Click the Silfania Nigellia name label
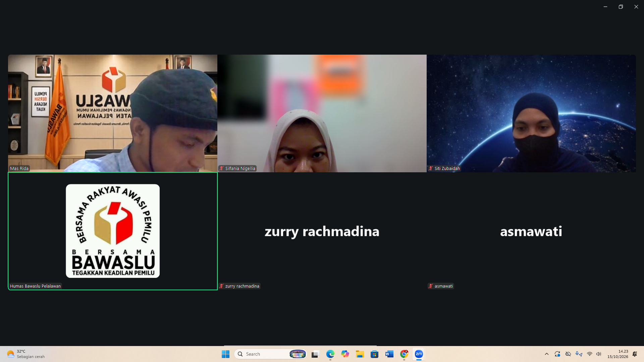 click(x=240, y=168)
